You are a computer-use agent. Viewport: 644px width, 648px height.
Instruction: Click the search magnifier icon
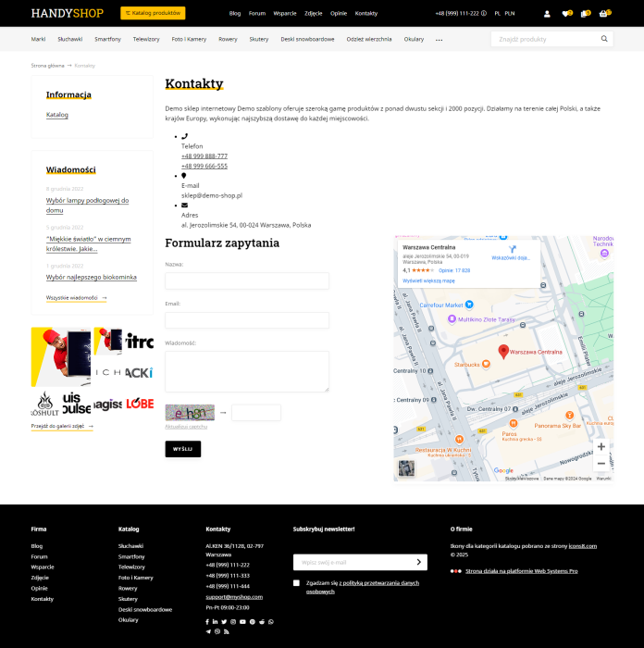tap(604, 39)
